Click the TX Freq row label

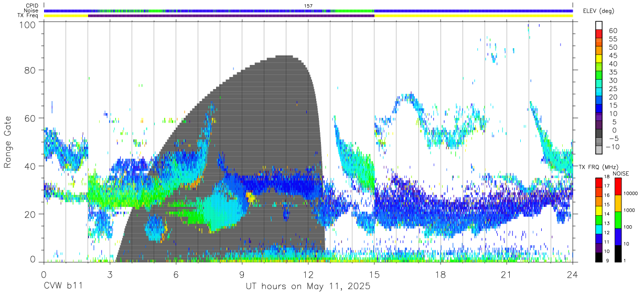point(28,15)
